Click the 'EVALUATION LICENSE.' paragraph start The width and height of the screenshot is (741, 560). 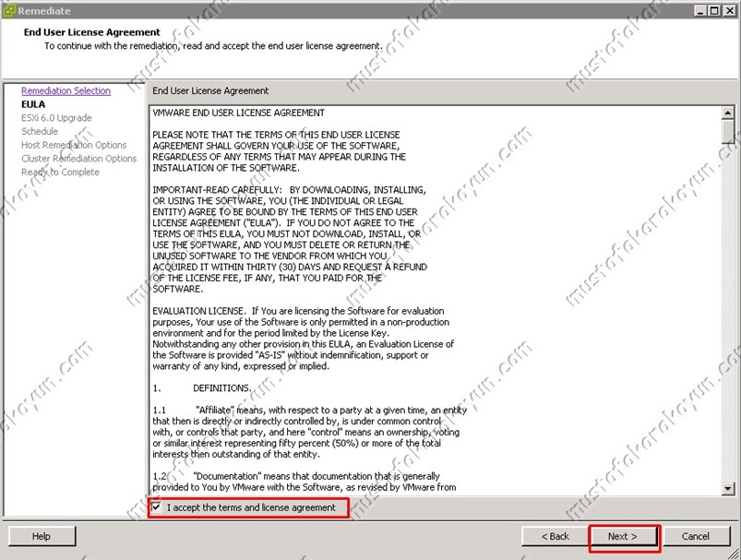(x=198, y=311)
